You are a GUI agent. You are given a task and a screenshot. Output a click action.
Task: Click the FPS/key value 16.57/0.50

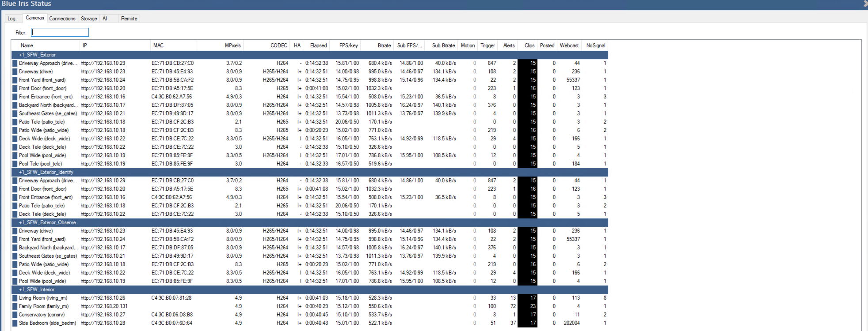(x=347, y=164)
